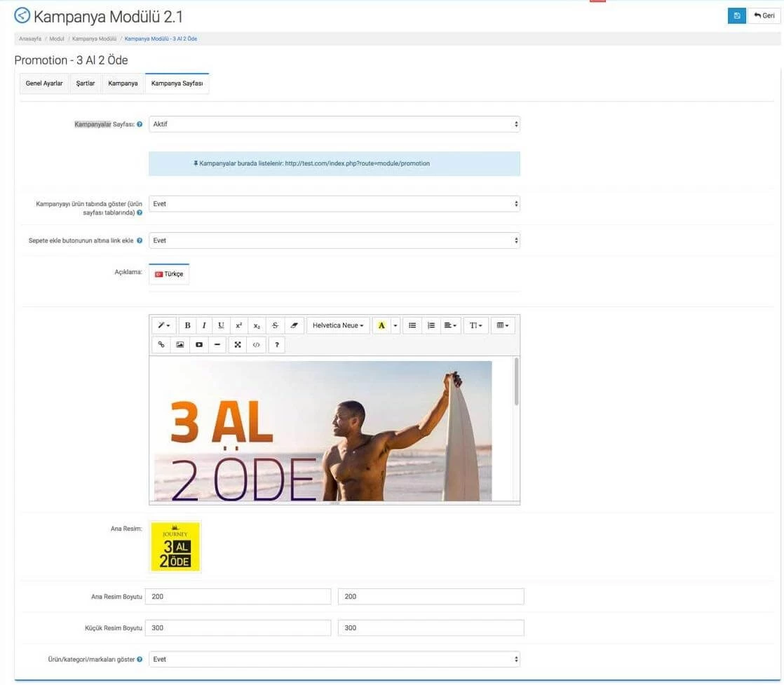The height and width of the screenshot is (685, 784).
Task: Toggle the unordered bullet list
Action: (x=412, y=325)
